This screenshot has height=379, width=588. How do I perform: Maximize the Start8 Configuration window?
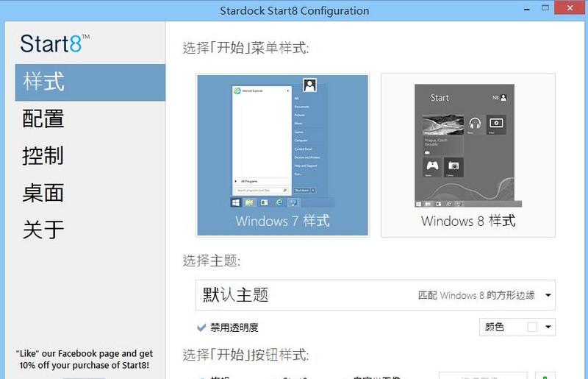tap(545, 8)
